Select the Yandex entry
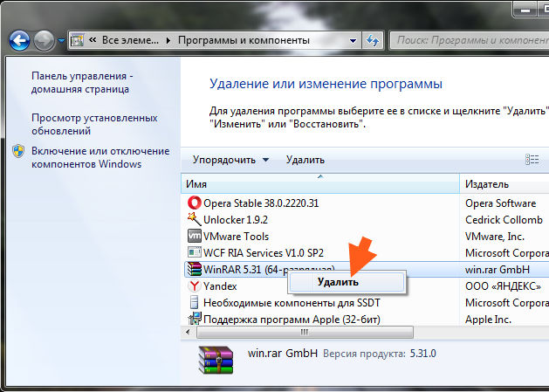 pyautogui.click(x=220, y=286)
